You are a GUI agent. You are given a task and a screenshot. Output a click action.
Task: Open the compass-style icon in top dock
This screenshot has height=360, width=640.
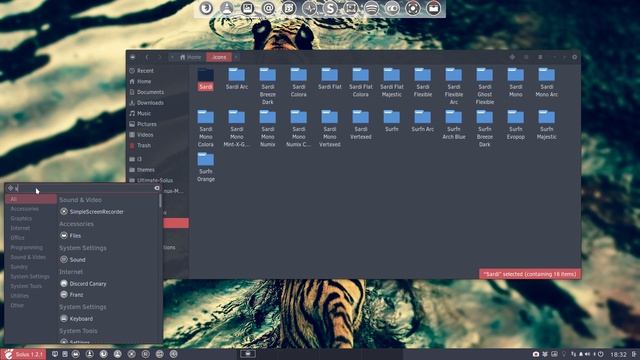click(309, 8)
